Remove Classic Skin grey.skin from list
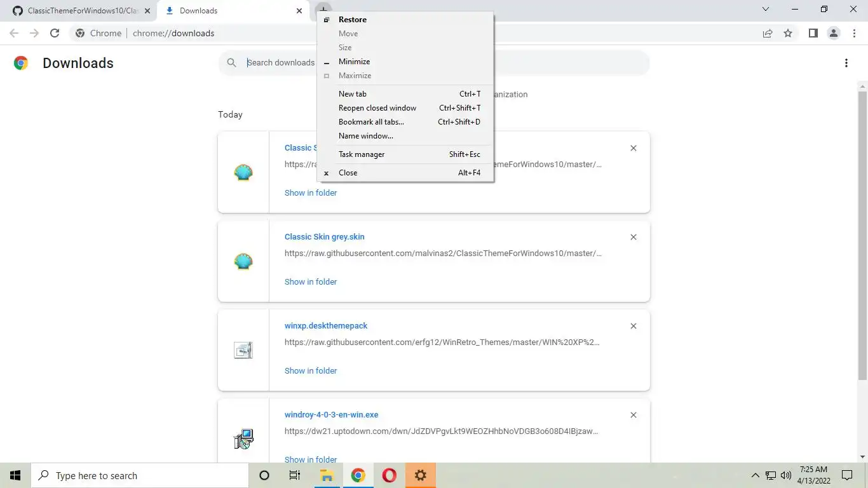The width and height of the screenshot is (868, 488). pos(634,237)
